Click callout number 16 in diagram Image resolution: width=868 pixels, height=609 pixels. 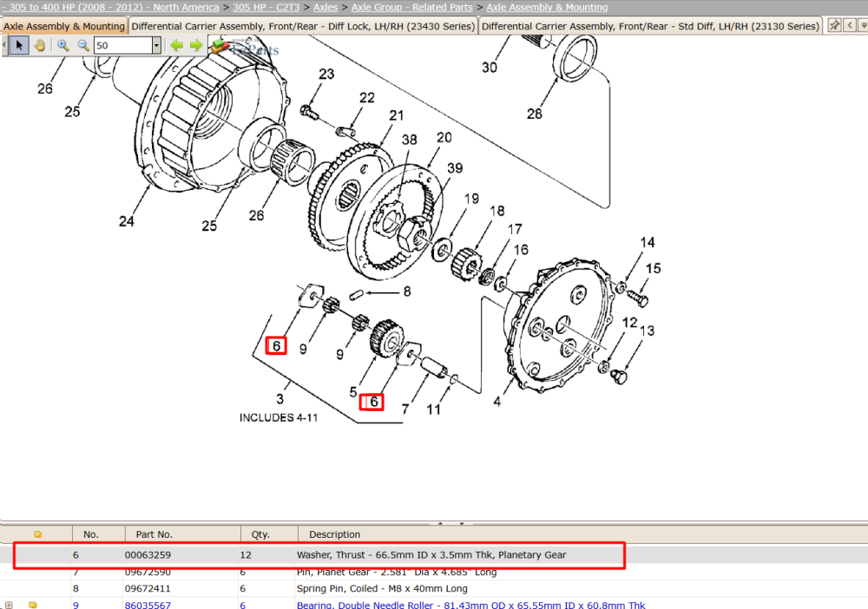click(x=521, y=250)
